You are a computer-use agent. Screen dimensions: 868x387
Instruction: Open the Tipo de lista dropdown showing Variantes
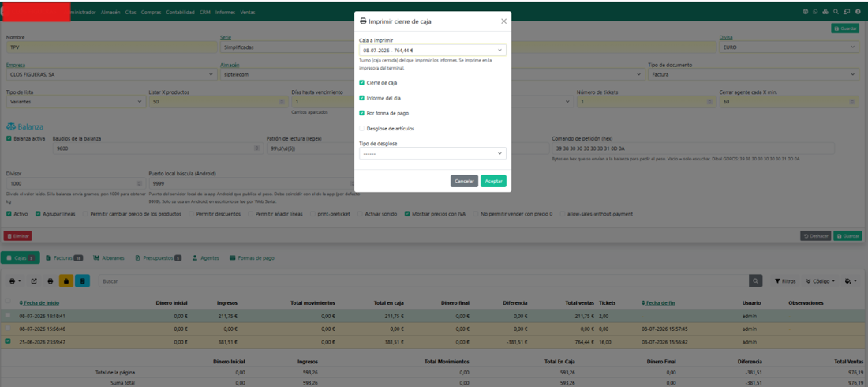[76, 101]
